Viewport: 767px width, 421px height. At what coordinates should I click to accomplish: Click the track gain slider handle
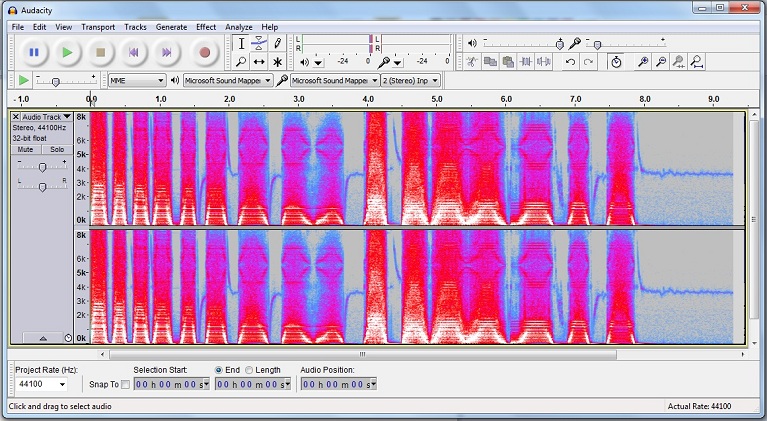click(x=42, y=168)
